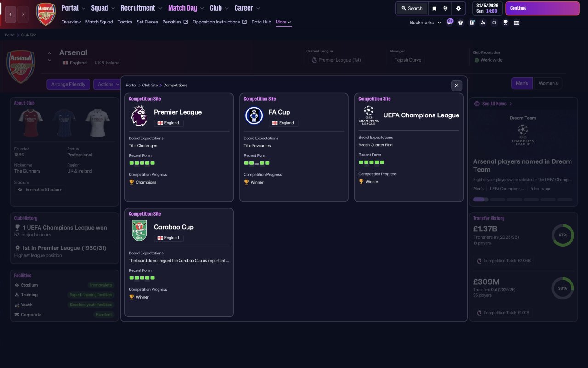The width and height of the screenshot is (588, 368).
Task: Click Club Site in the dialog breadcrumb
Action: point(150,85)
